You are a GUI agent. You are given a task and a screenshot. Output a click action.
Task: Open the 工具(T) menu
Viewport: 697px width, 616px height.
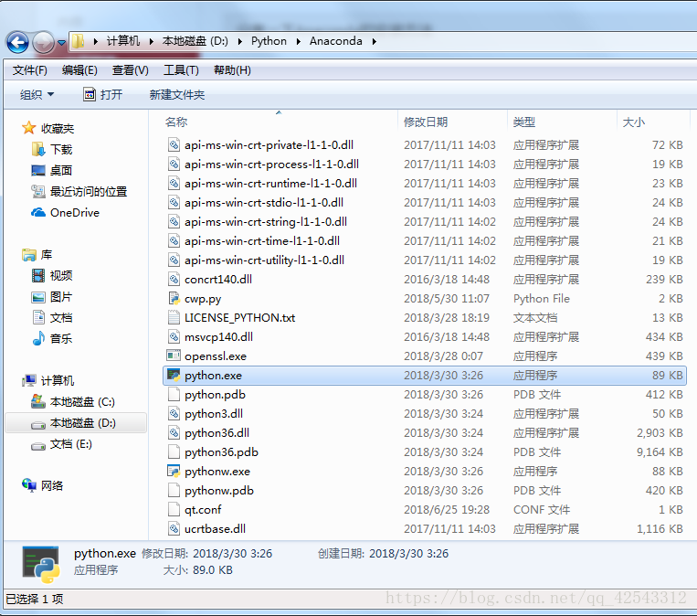(181, 70)
